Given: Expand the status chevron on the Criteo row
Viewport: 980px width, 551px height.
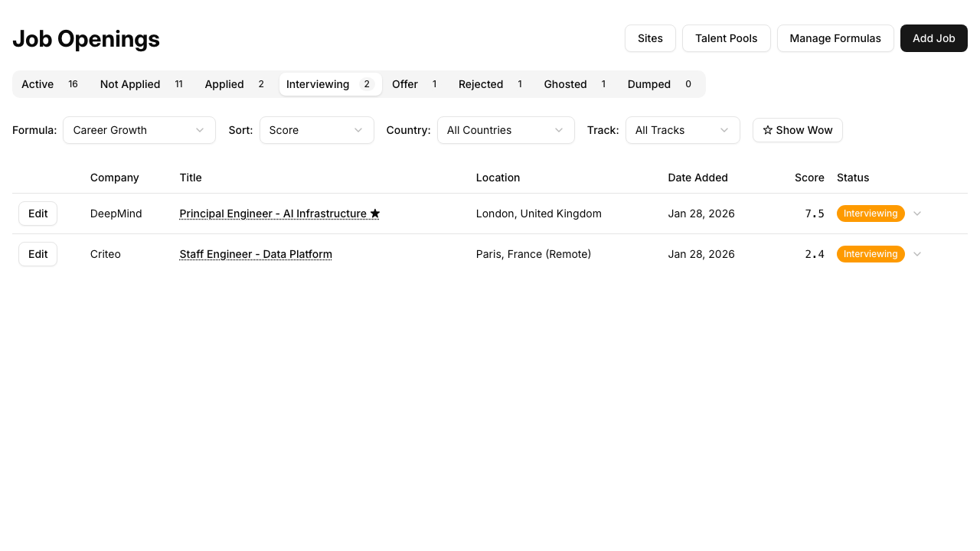Looking at the screenshot, I should [917, 253].
